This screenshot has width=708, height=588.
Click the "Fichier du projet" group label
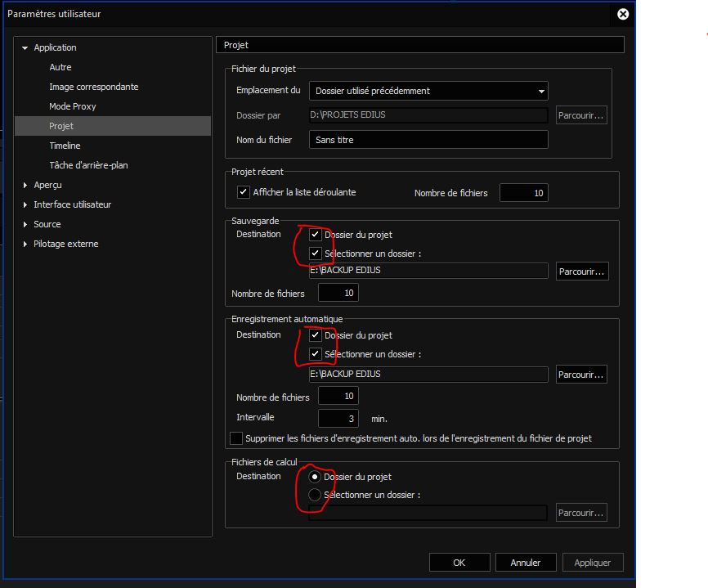pyautogui.click(x=264, y=69)
